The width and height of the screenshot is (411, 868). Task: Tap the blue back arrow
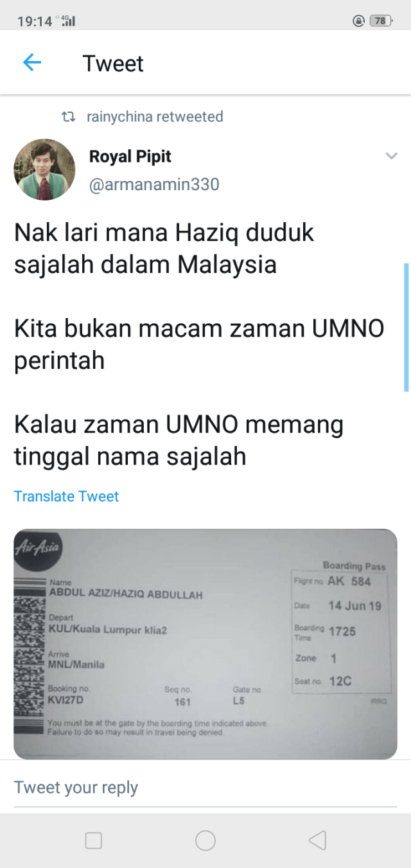[x=31, y=63]
